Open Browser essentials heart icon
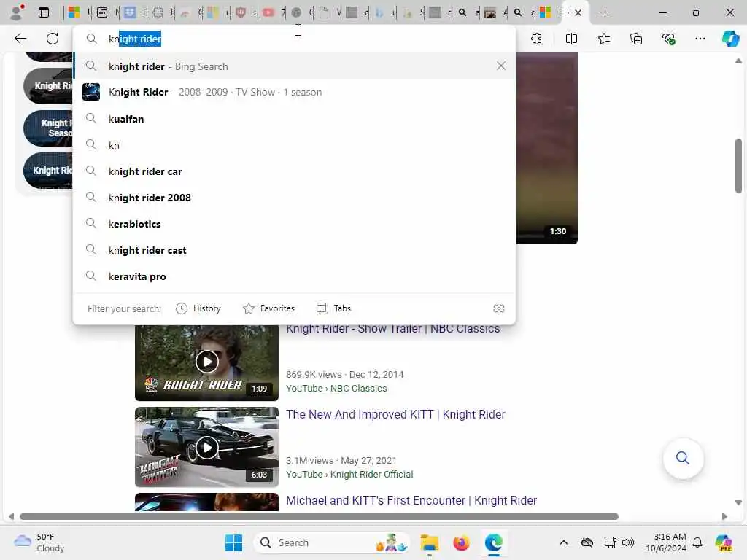This screenshot has width=747, height=560. [x=668, y=39]
